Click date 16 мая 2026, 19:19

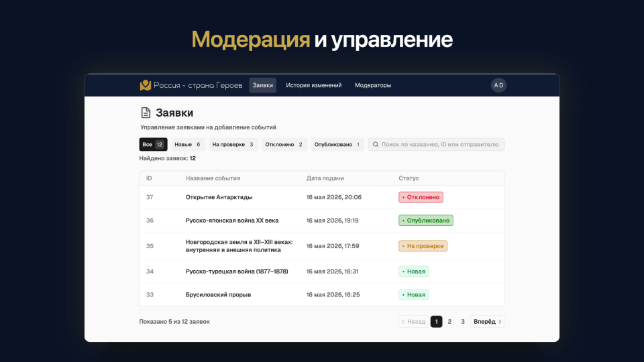(x=332, y=221)
